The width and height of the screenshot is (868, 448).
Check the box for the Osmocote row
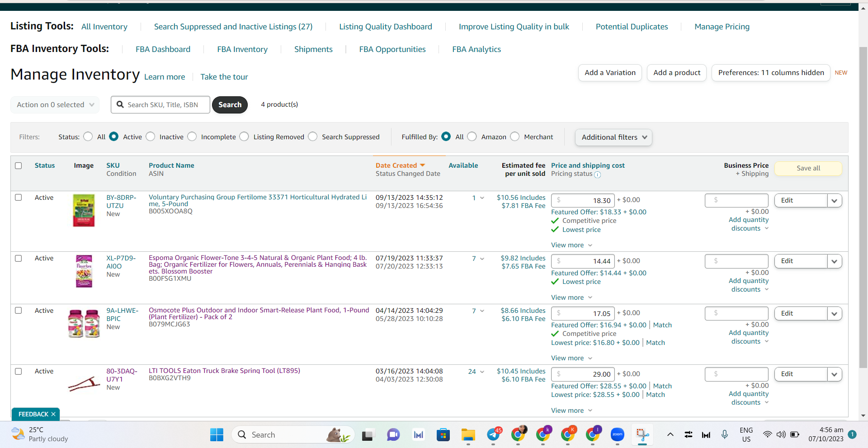coord(19,311)
